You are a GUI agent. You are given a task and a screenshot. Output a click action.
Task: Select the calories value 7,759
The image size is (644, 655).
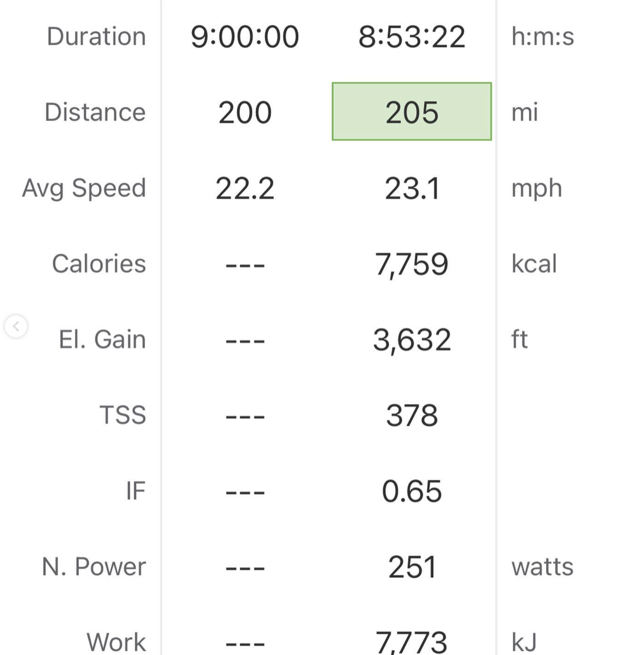tap(412, 265)
